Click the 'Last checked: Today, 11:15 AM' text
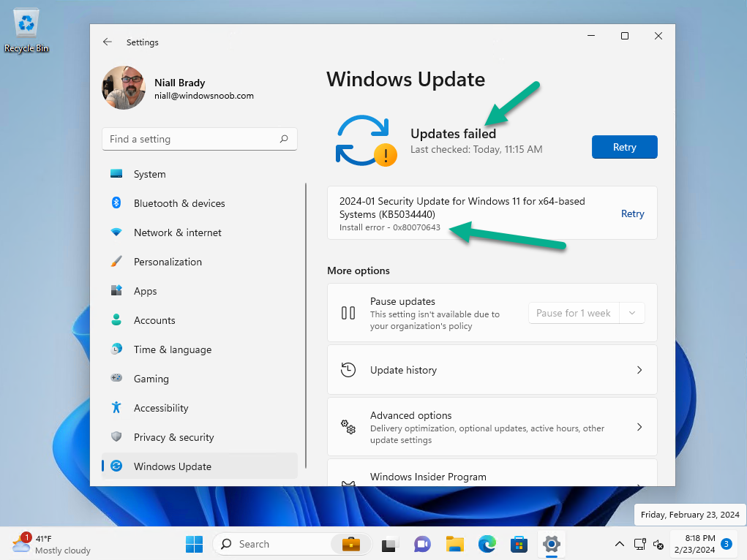The height and width of the screenshot is (560, 747). [x=476, y=150]
